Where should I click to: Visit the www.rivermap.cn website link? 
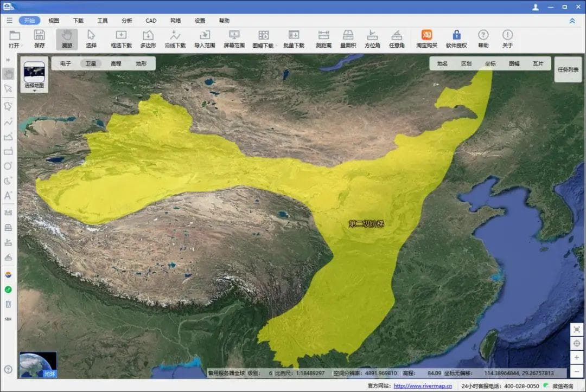(423, 386)
